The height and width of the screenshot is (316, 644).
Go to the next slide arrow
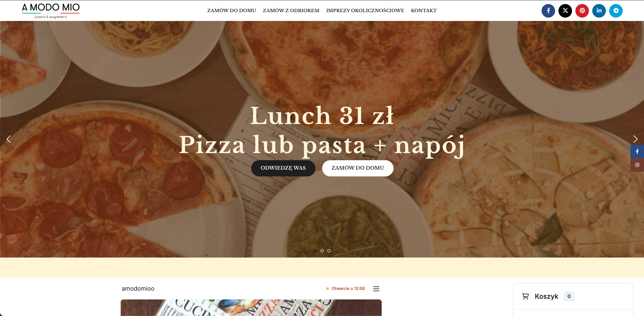click(635, 139)
